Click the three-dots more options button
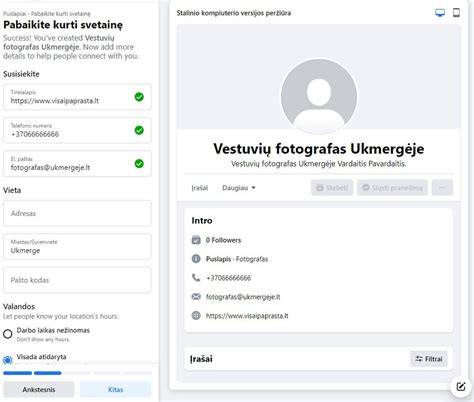 click(442, 188)
